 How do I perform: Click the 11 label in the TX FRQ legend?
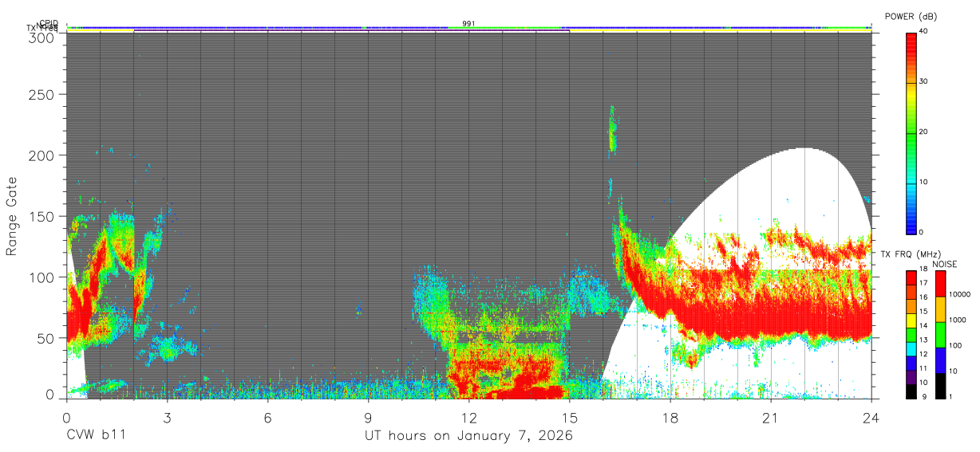tap(924, 368)
